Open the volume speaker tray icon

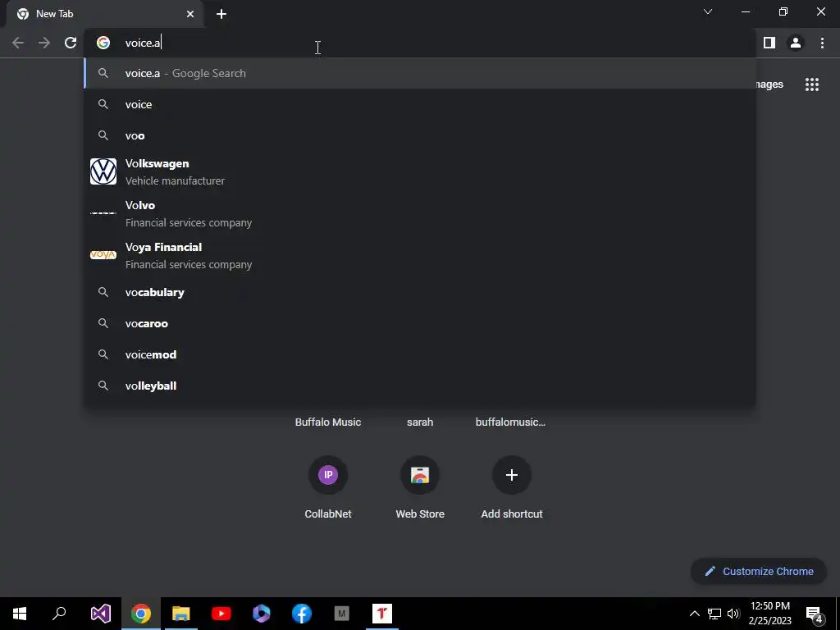(733, 614)
